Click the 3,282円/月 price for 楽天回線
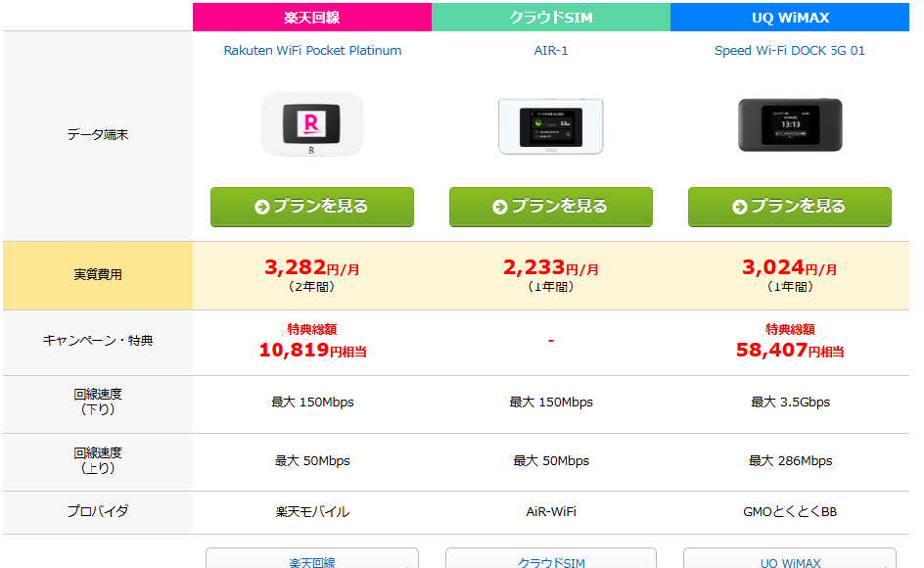 (312, 267)
